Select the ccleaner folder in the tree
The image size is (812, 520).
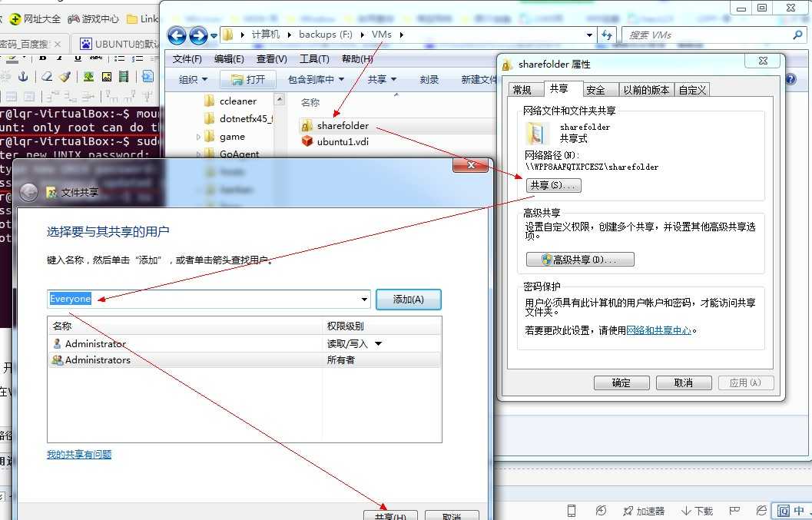(x=230, y=101)
